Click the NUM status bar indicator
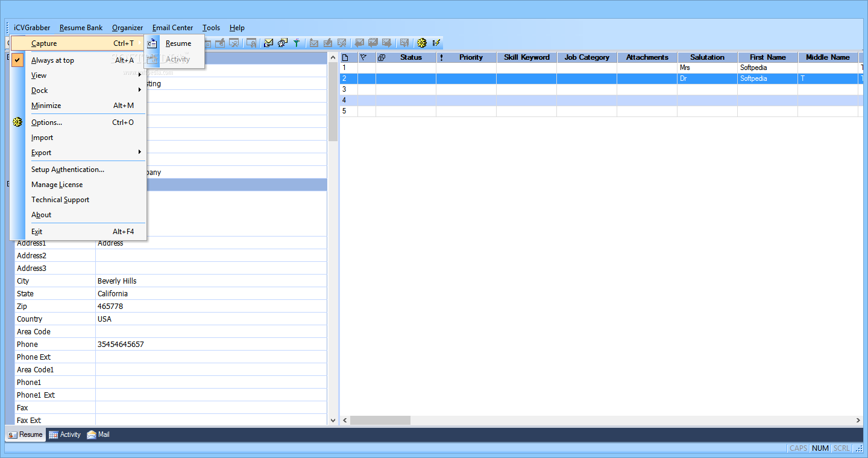Viewport: 868px width, 458px height. click(x=820, y=448)
